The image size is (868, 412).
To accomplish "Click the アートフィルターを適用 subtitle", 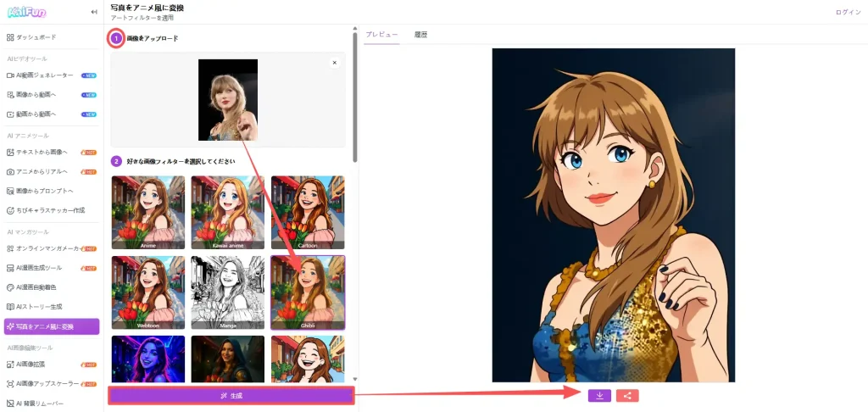I will [x=142, y=18].
